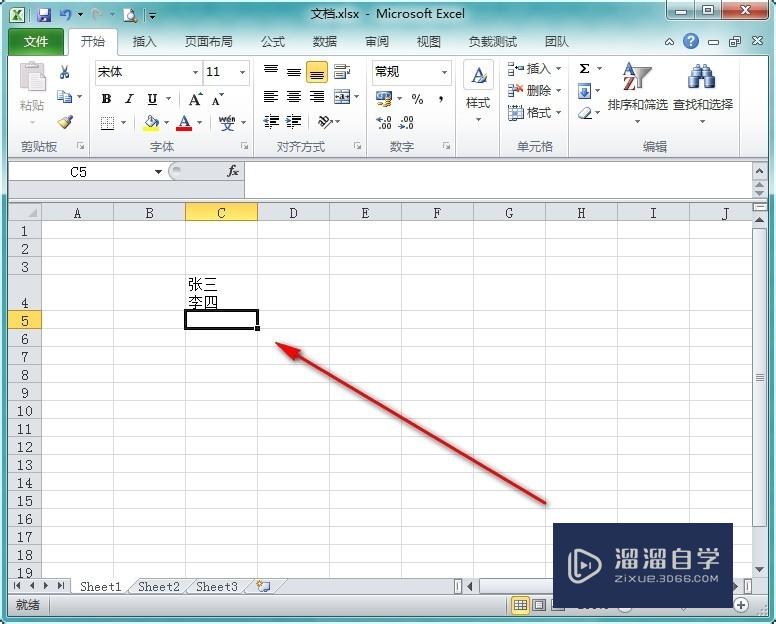Screen dimensions: 776x624
Task: Switch to the 数据 Data tab
Action: coord(325,42)
